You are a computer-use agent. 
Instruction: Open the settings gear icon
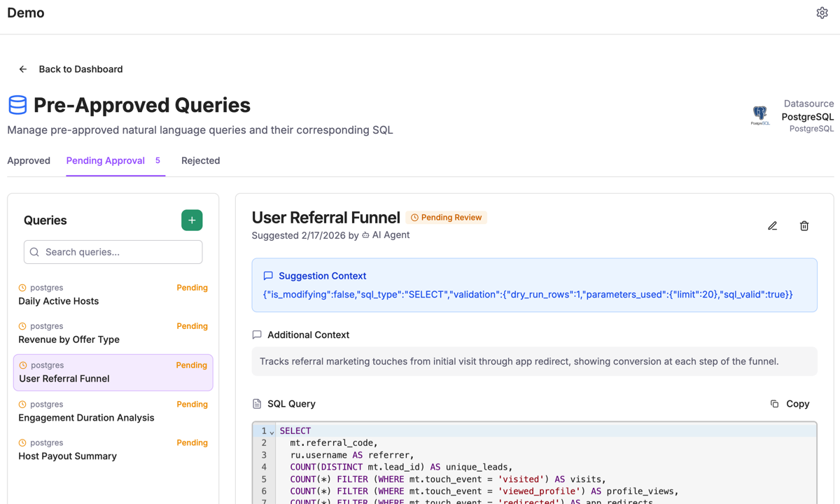click(x=822, y=12)
